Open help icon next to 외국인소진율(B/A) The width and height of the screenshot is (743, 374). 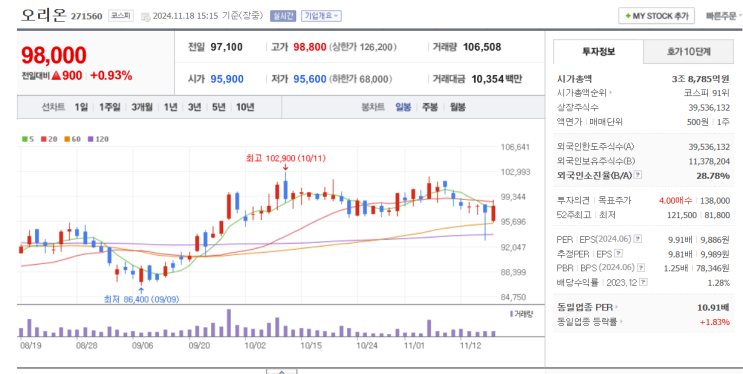[638, 175]
